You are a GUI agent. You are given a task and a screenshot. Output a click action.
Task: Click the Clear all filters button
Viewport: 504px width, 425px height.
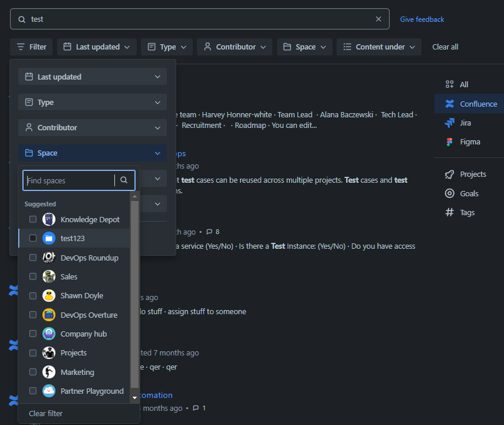point(445,47)
